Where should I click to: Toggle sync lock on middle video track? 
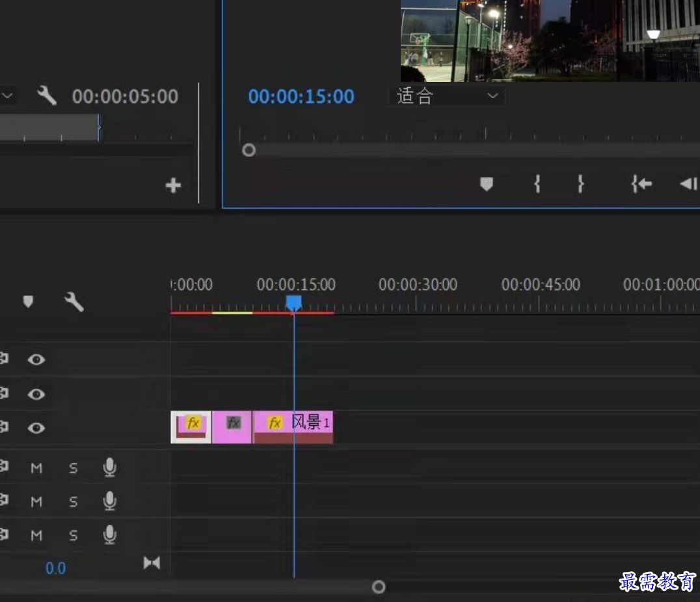[x=4, y=393]
